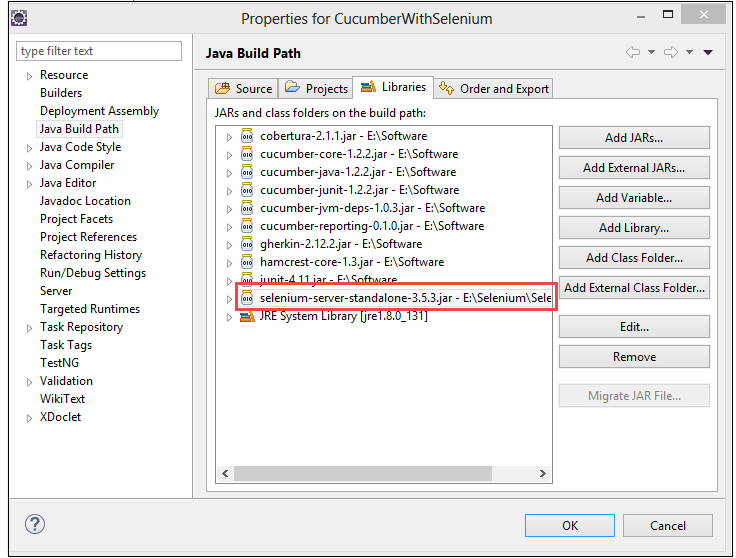Expand the Resource tree node
This screenshot has width=736, height=558.
click(29, 76)
